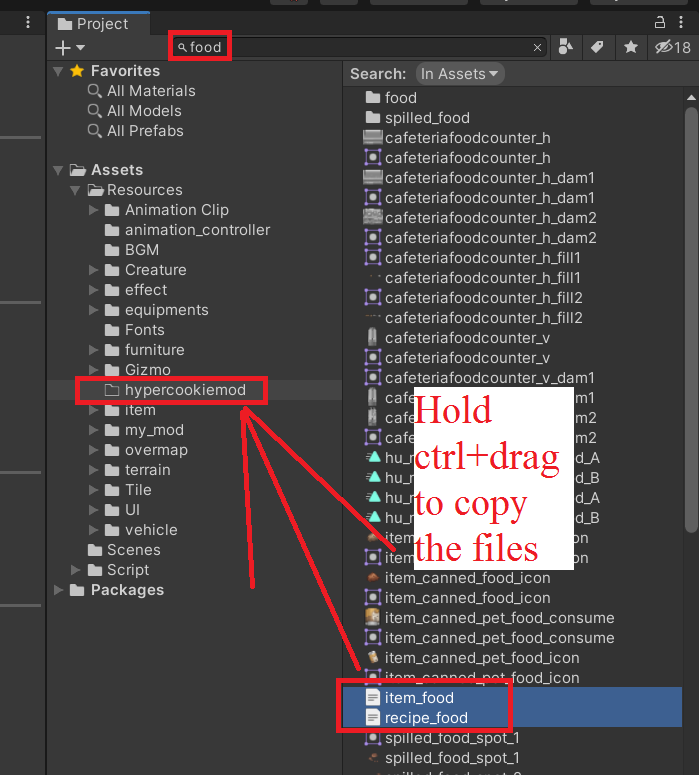Toggle hidden packages visibility (18)

pos(673,47)
